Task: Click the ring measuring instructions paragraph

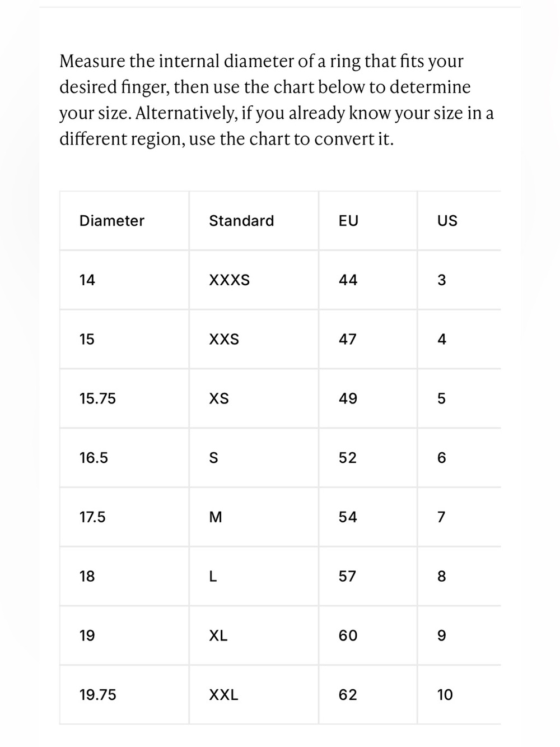Action: pyautogui.click(x=277, y=100)
